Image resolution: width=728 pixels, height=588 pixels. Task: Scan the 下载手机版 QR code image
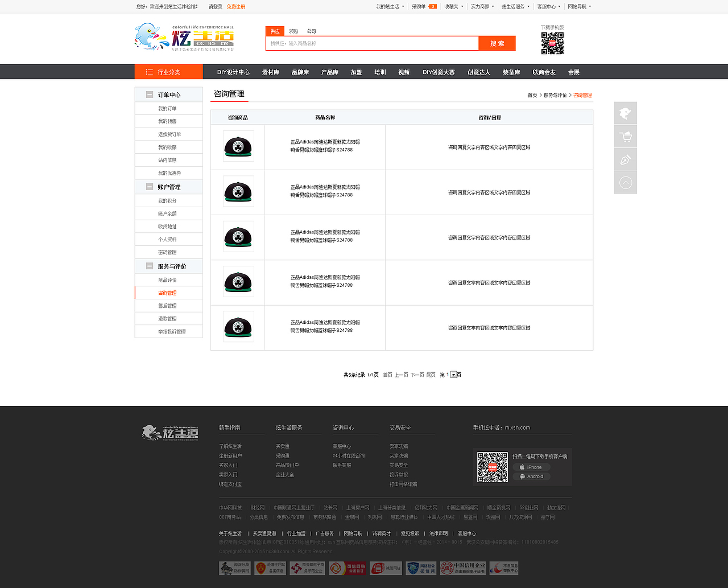(x=551, y=44)
